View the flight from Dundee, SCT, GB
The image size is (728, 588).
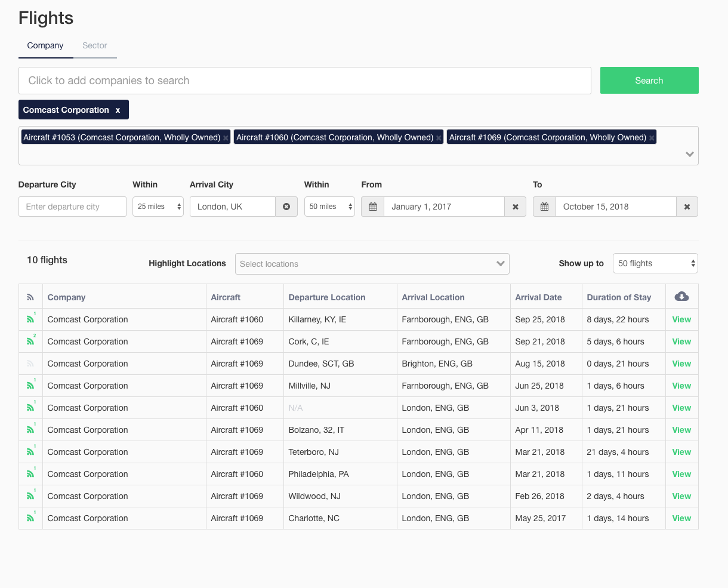(x=681, y=364)
